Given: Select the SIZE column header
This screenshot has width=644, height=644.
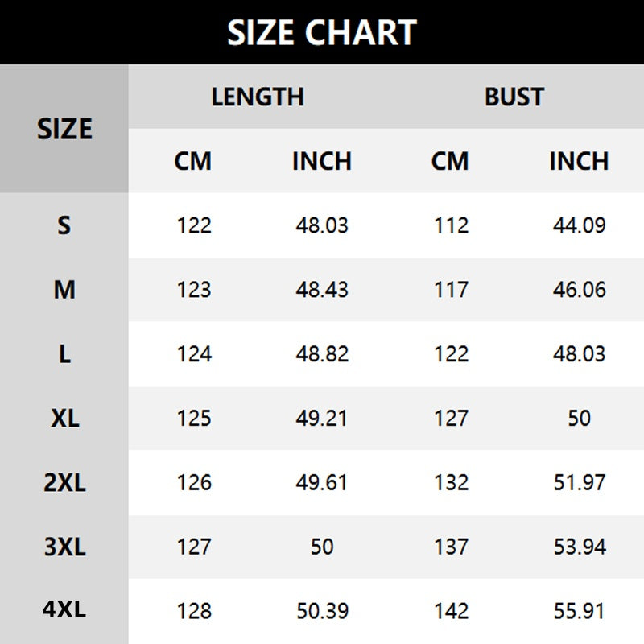Looking at the screenshot, I should 64,129.
